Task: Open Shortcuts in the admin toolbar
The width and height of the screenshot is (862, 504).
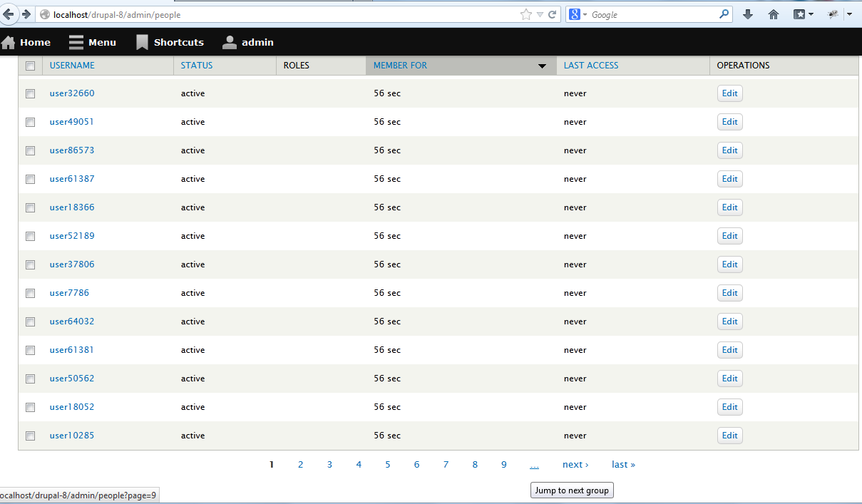Action: [170, 42]
